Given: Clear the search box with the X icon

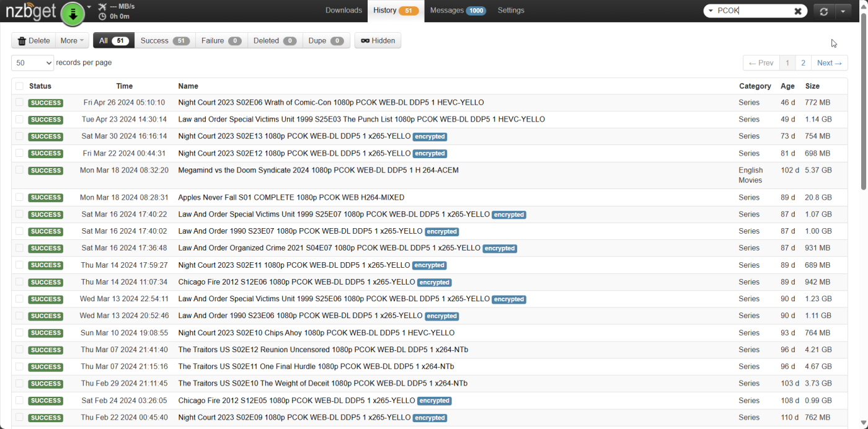Looking at the screenshot, I should 798,11.
